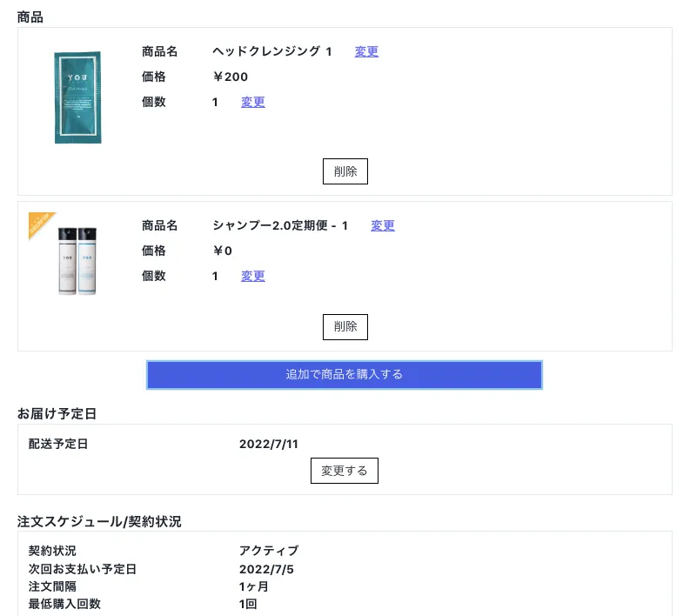Click the 2022/7/11 scheduled delivery date
Viewport: 690px width, 616px height.
269,444
